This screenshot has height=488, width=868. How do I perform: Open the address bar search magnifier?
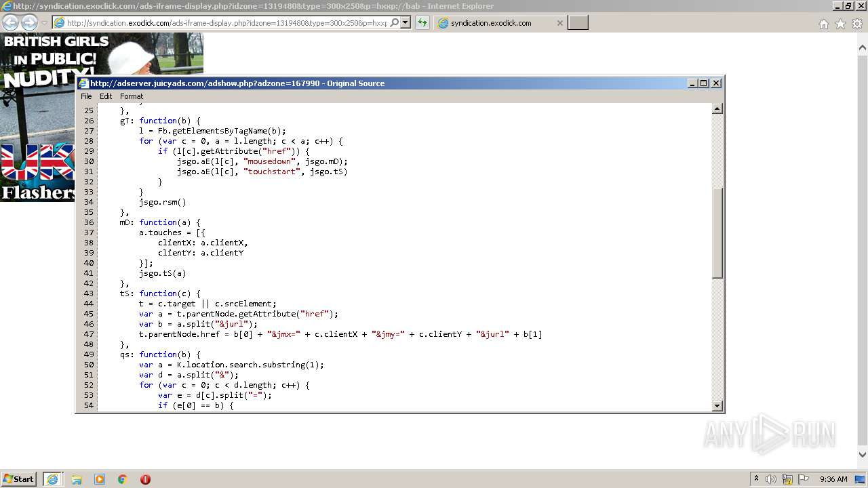(394, 22)
